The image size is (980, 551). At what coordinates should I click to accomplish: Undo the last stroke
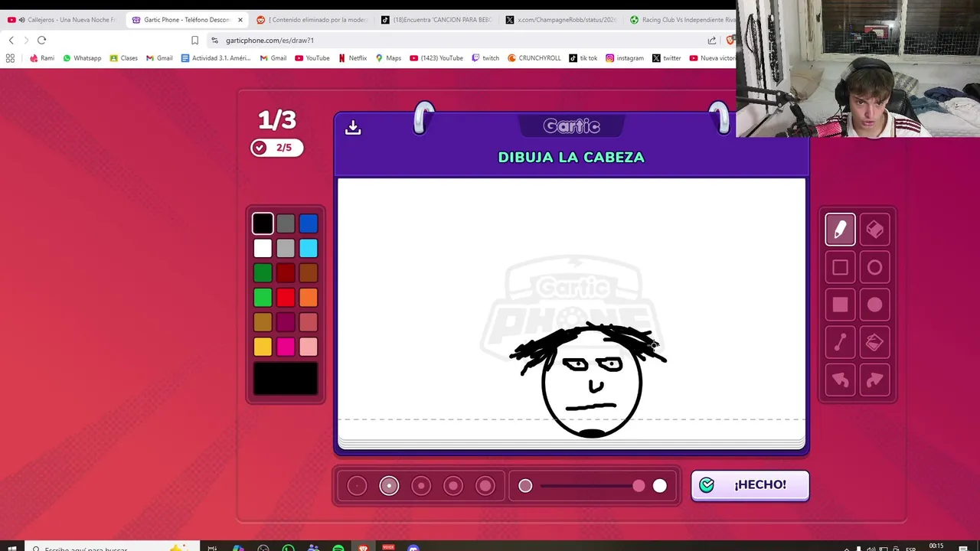click(x=840, y=380)
